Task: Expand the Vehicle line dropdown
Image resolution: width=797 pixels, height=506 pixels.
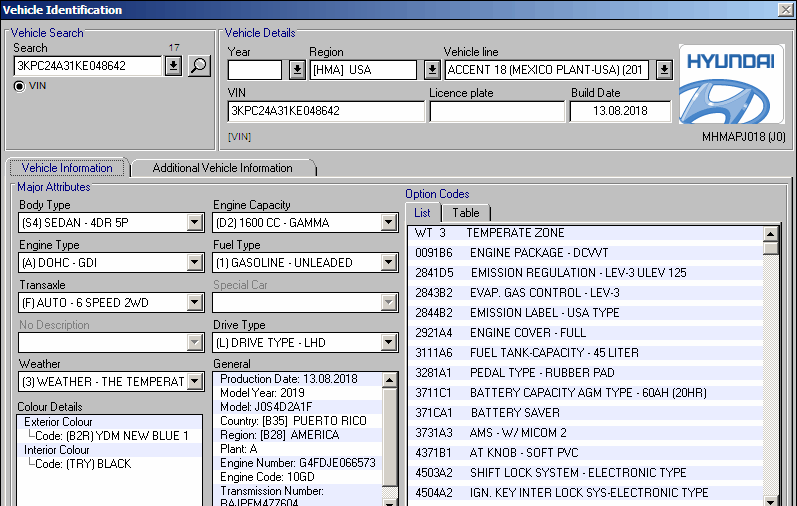Action: coord(664,70)
